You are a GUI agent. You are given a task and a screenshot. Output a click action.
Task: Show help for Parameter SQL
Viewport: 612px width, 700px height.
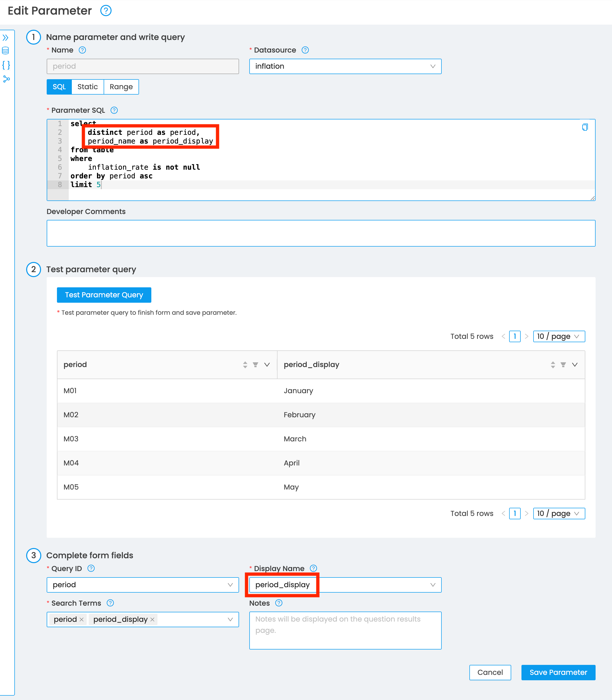click(114, 110)
